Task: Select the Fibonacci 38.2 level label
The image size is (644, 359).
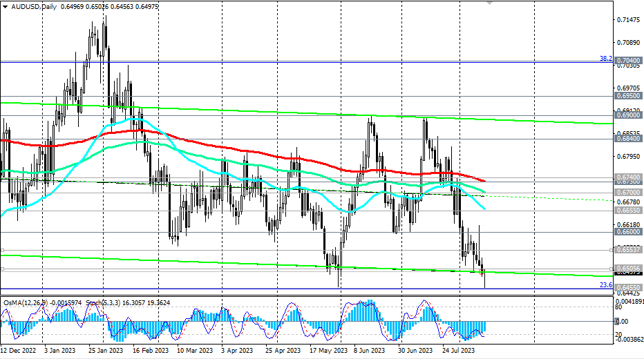Action: click(x=605, y=58)
